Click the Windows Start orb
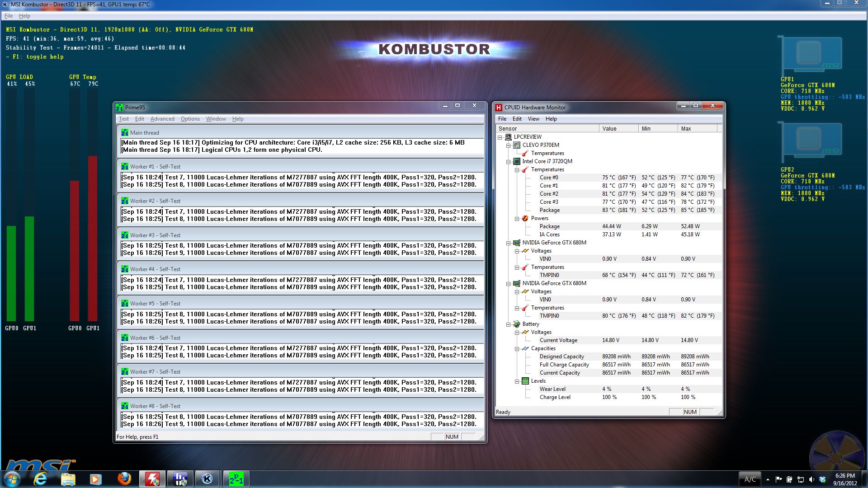Viewport: 868px width, 488px height. point(12,479)
